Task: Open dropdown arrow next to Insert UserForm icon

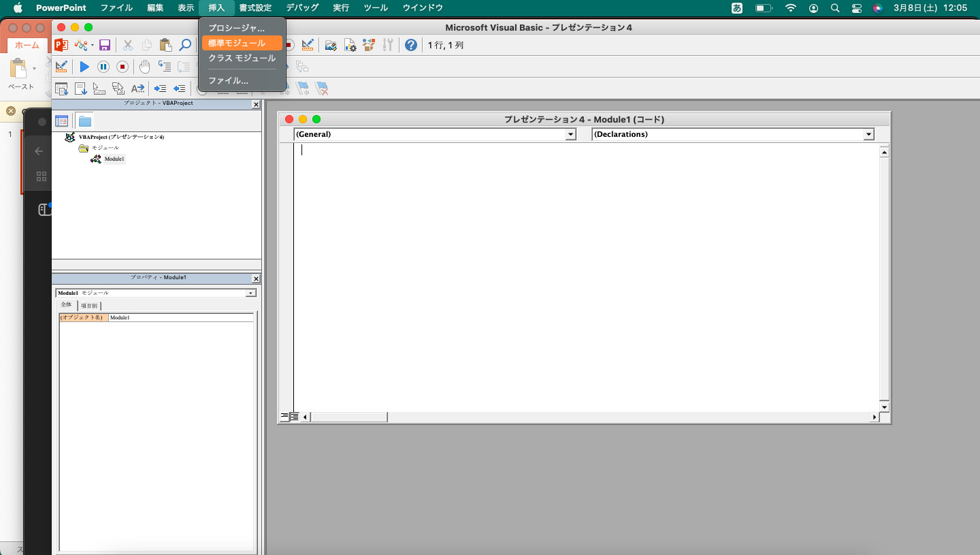Action: [93, 45]
